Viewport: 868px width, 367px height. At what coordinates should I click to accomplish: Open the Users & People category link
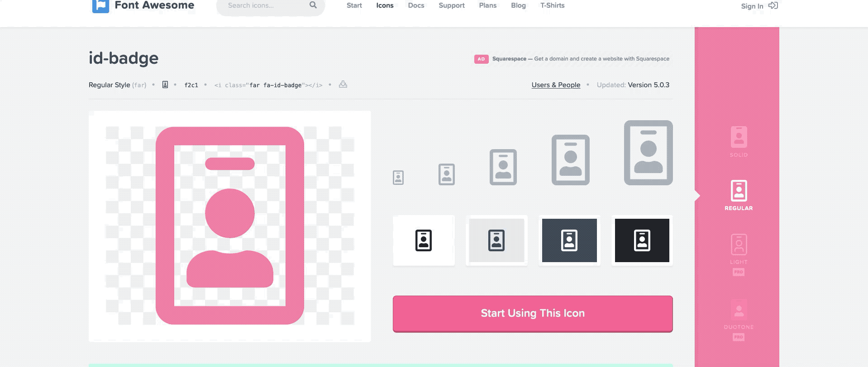556,85
